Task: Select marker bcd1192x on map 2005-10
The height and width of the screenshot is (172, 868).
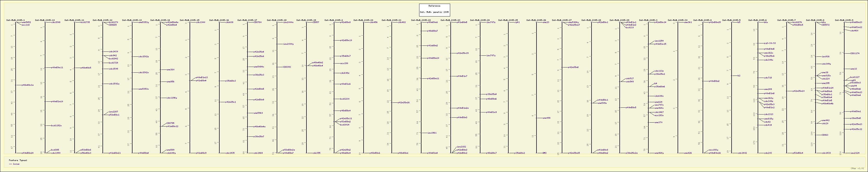Action: pos(56,126)
